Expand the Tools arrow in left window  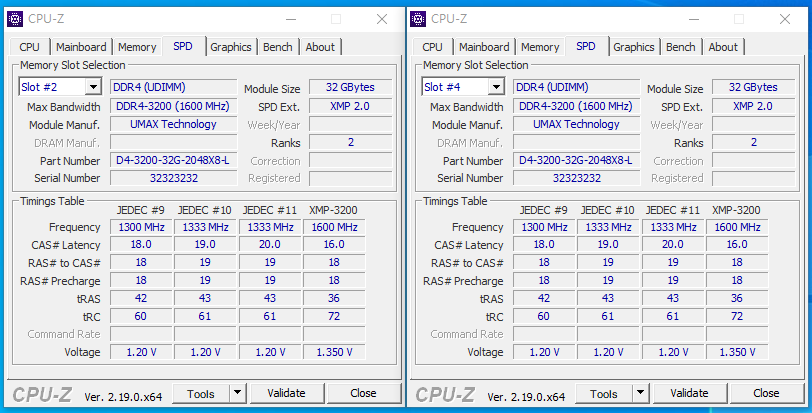237,393
